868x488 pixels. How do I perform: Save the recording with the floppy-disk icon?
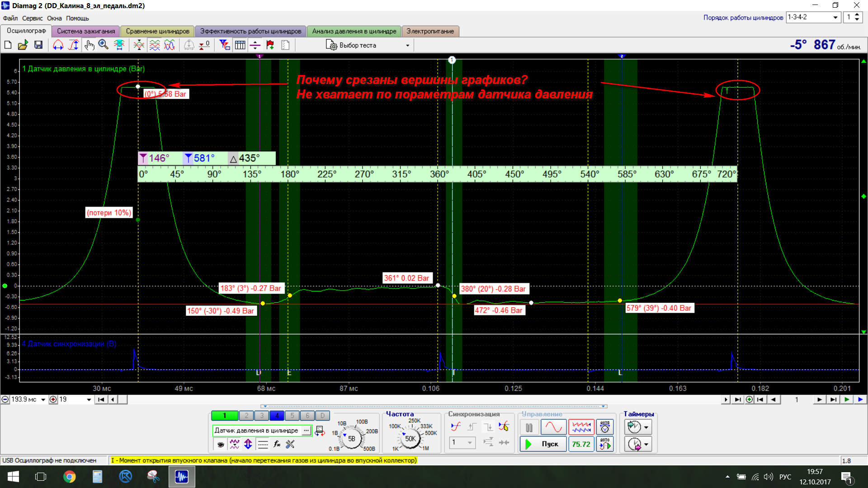[38, 45]
